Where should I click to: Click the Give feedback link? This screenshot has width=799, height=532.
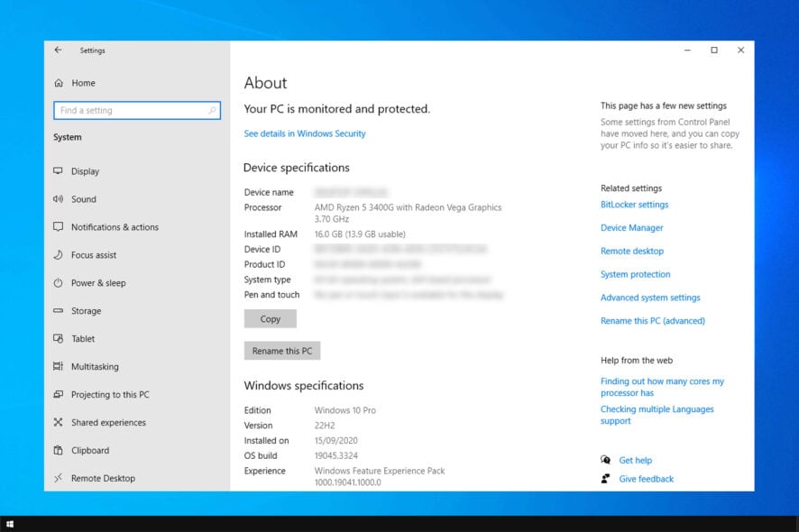coord(646,479)
